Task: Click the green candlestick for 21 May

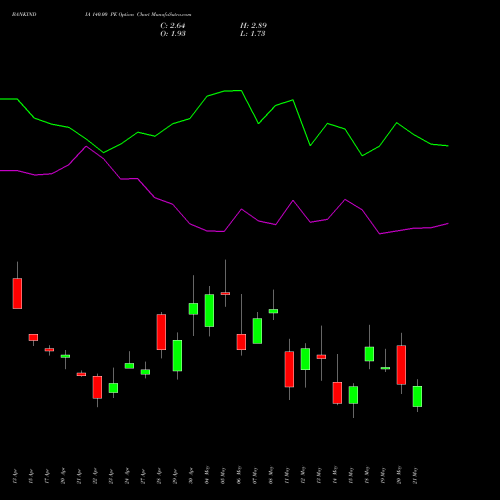Action: coord(417,396)
